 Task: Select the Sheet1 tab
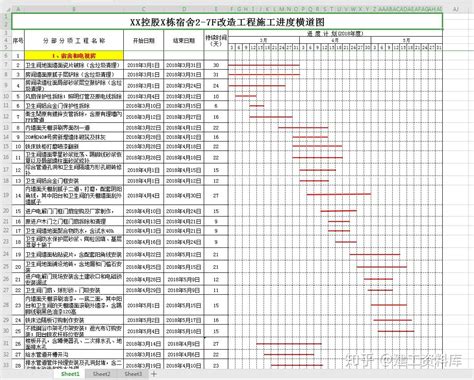point(70,374)
